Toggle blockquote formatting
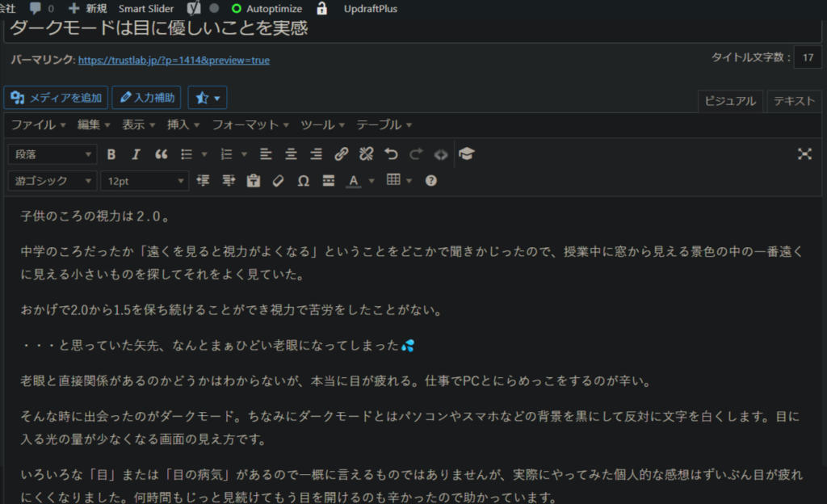 [161, 154]
